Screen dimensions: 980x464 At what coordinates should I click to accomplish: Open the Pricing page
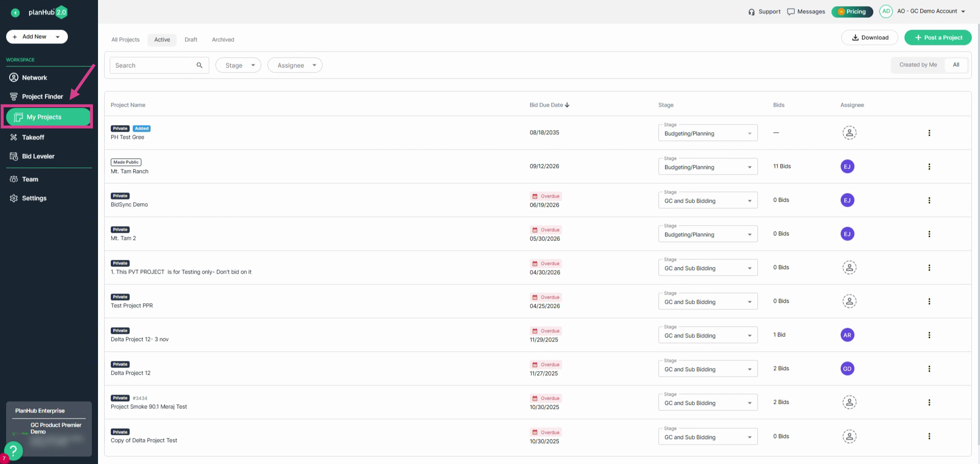click(852, 11)
